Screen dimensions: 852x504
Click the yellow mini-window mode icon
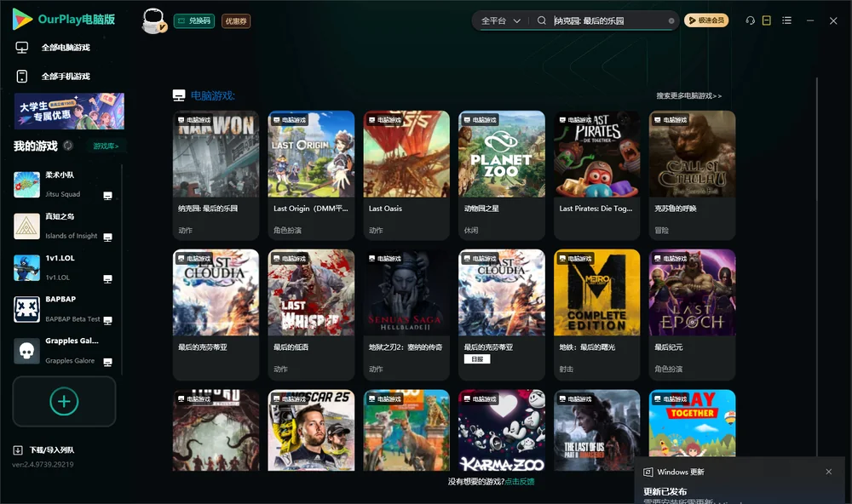767,20
